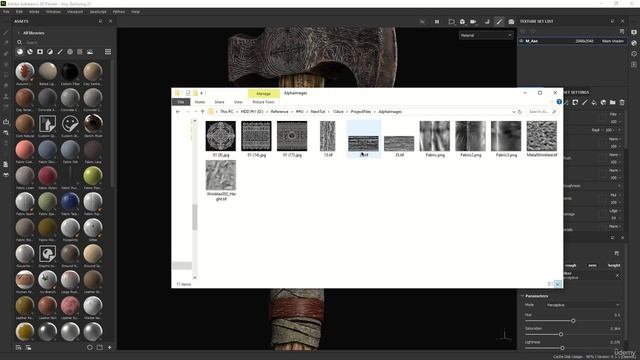Select the Projection tool in left toolbar

tap(6, 53)
